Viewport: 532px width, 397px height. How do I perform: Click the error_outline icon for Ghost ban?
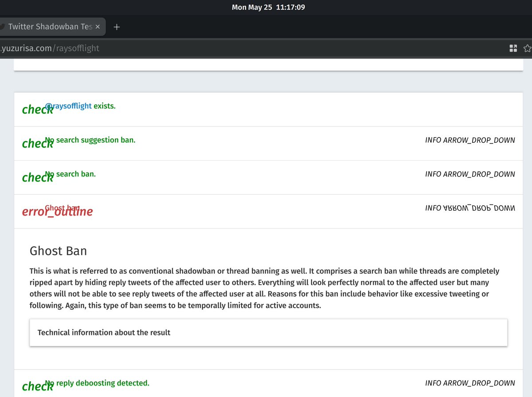(x=57, y=212)
